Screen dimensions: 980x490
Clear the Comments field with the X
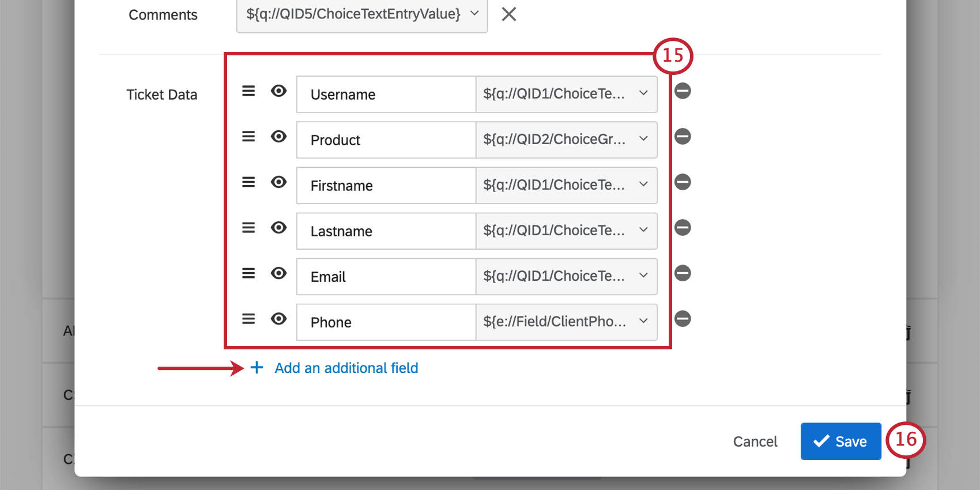508,14
